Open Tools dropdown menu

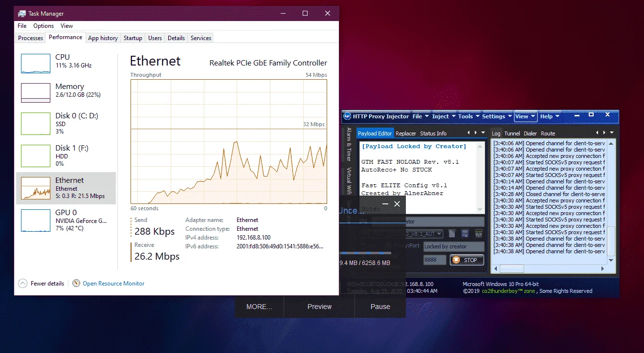[x=469, y=116]
